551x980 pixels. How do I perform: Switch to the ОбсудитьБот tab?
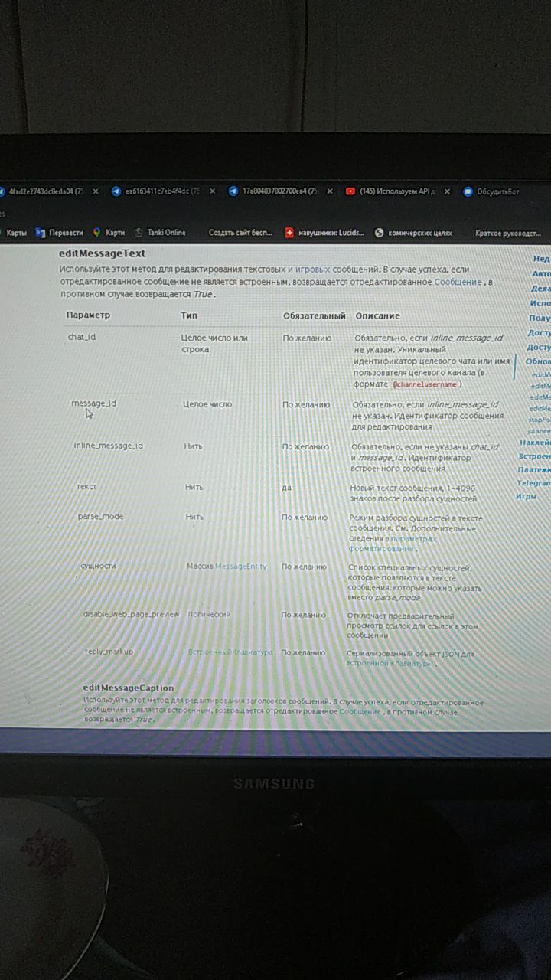[498, 192]
